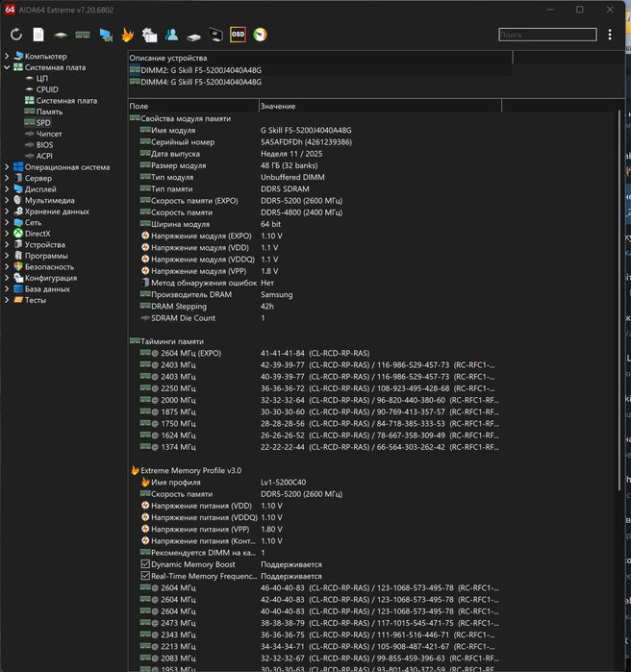631x672 pixels.
Task: Select Чипсет in the sidebar tree
Action: pyautogui.click(x=49, y=134)
